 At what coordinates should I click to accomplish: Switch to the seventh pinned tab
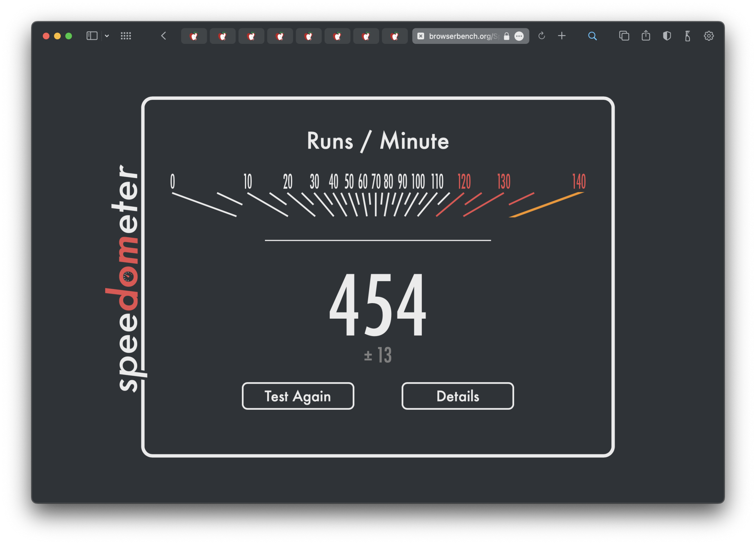click(x=366, y=36)
